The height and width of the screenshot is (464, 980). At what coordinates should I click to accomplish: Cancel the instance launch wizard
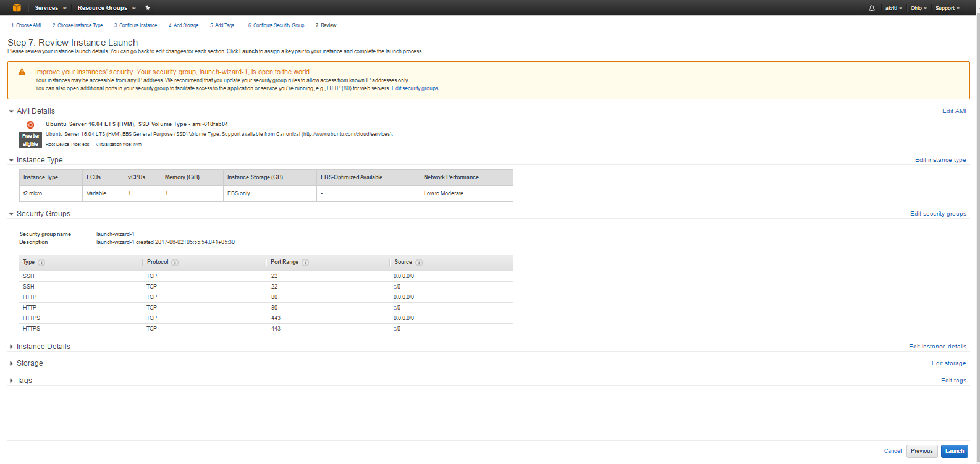(x=893, y=451)
